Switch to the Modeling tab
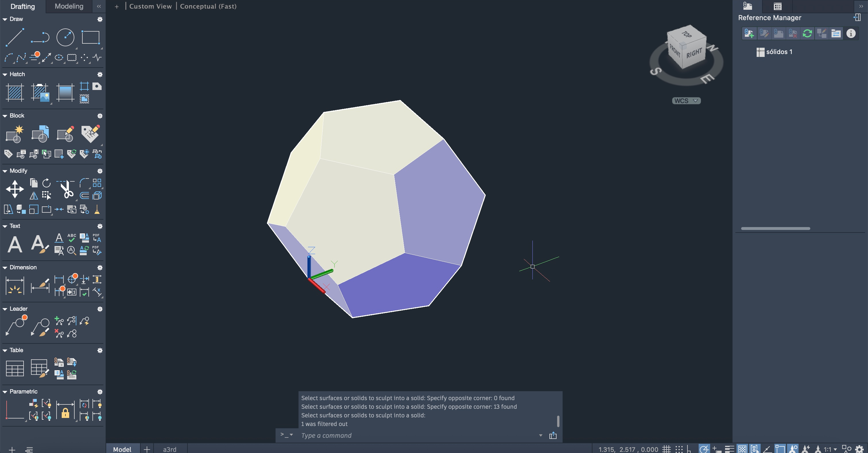Viewport: 868px width, 453px height. coord(69,6)
